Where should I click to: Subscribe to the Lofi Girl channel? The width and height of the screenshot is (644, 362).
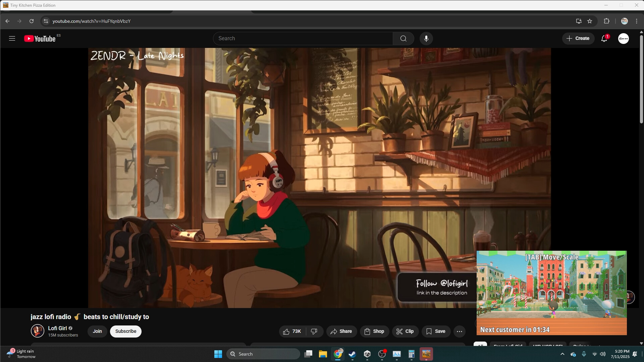click(125, 331)
